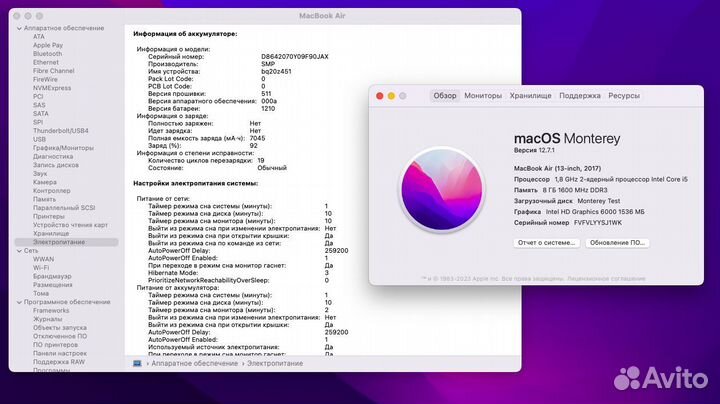Click the Отчет о системе button

[546, 242]
